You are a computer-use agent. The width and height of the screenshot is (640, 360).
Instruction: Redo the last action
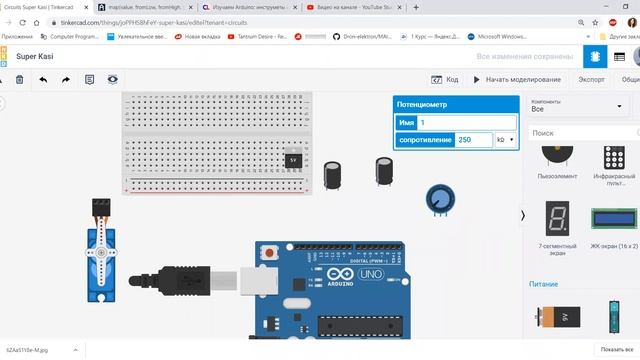(x=66, y=80)
